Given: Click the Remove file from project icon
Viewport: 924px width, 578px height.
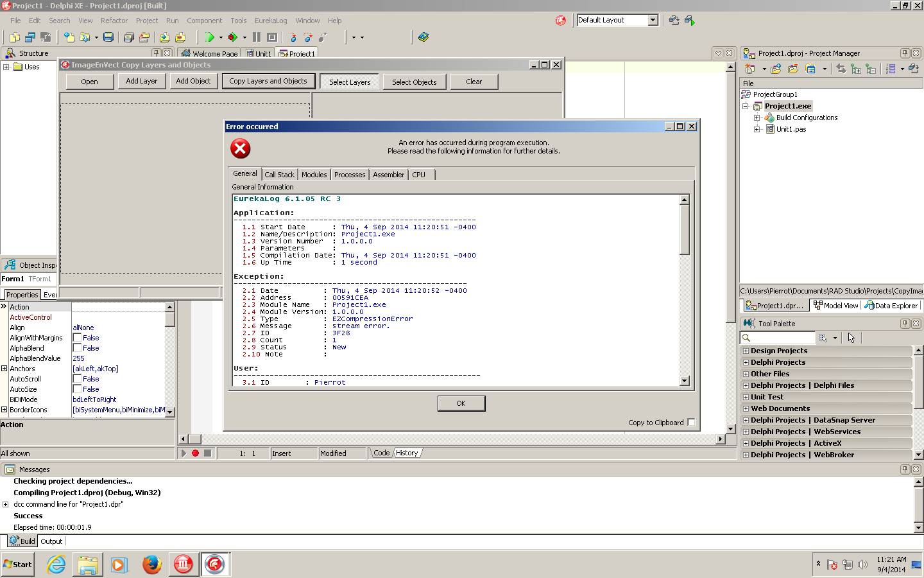Looking at the screenshot, I should click(180, 37).
